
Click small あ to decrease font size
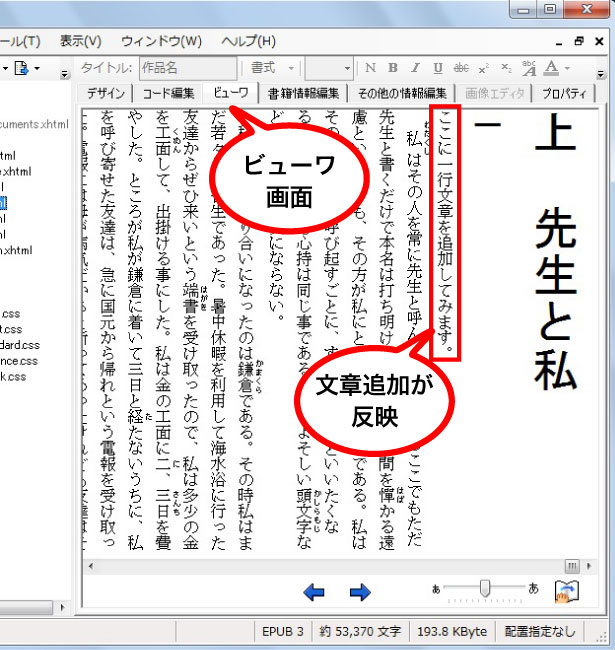coord(436,589)
